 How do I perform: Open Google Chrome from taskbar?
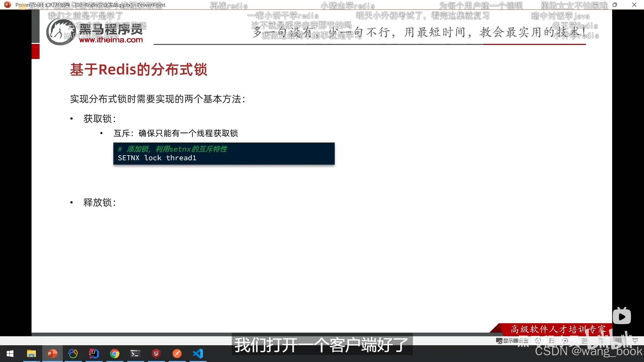[x=115, y=354]
